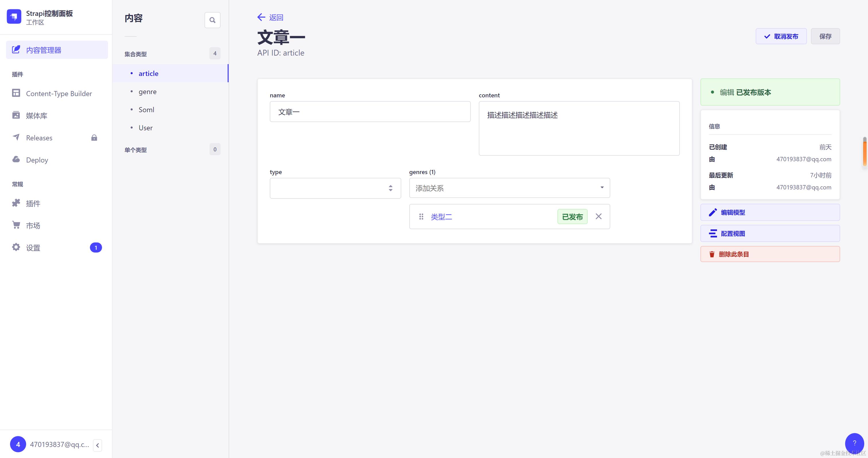Open the marketplace (市场) cart icon
Viewport: 868px width, 458px height.
(33, 225)
